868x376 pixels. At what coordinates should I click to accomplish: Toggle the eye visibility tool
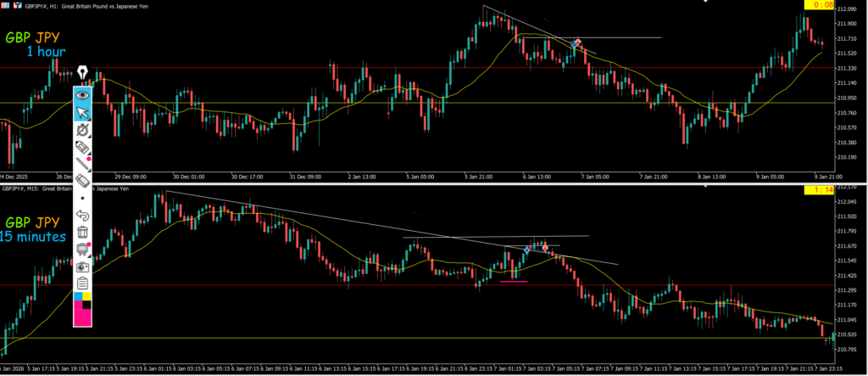pyautogui.click(x=82, y=96)
